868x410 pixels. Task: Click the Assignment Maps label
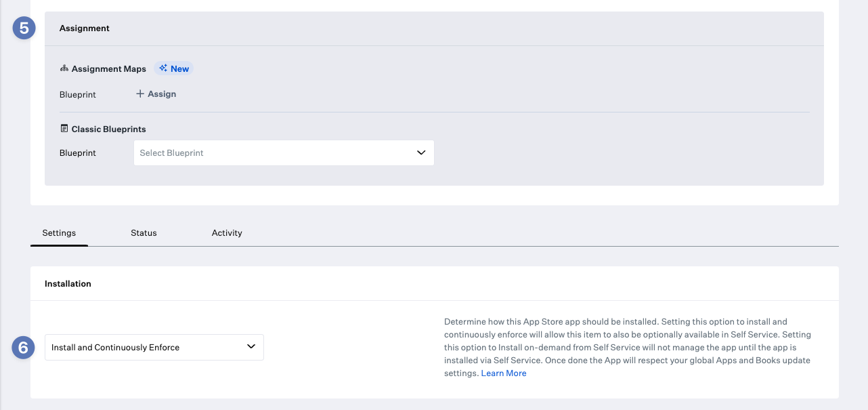pos(108,69)
